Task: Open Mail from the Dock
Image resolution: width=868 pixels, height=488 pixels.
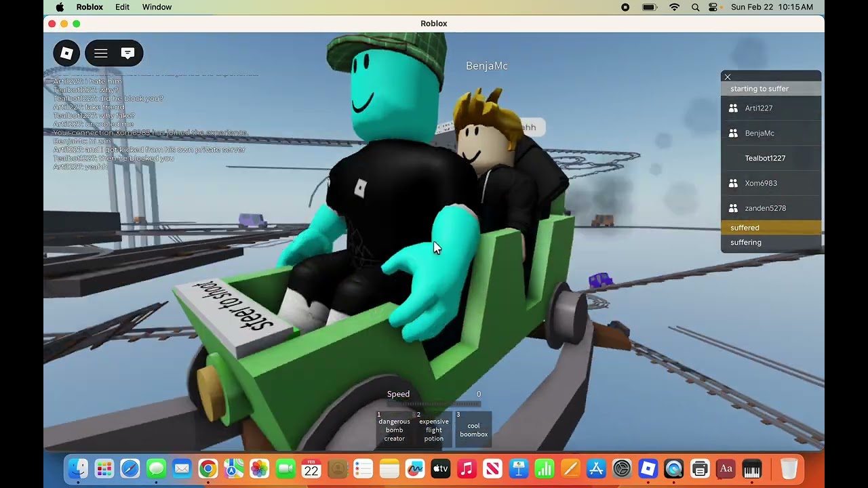Action: click(x=182, y=468)
